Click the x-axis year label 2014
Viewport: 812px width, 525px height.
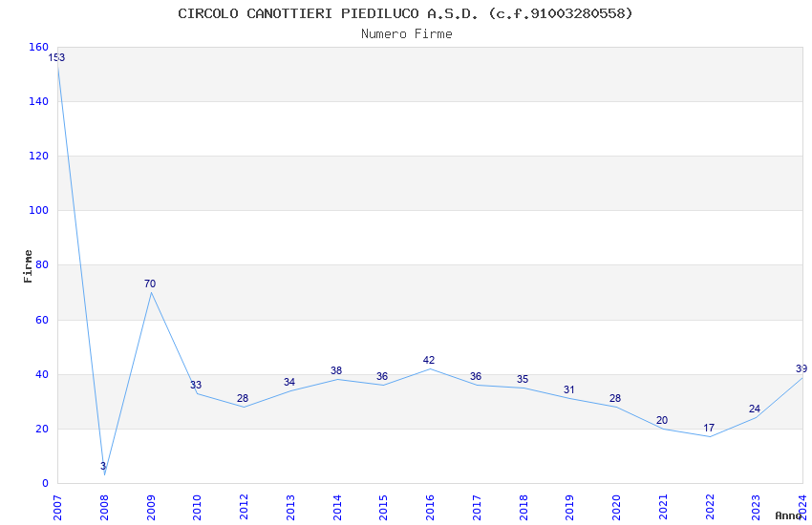[x=336, y=508]
